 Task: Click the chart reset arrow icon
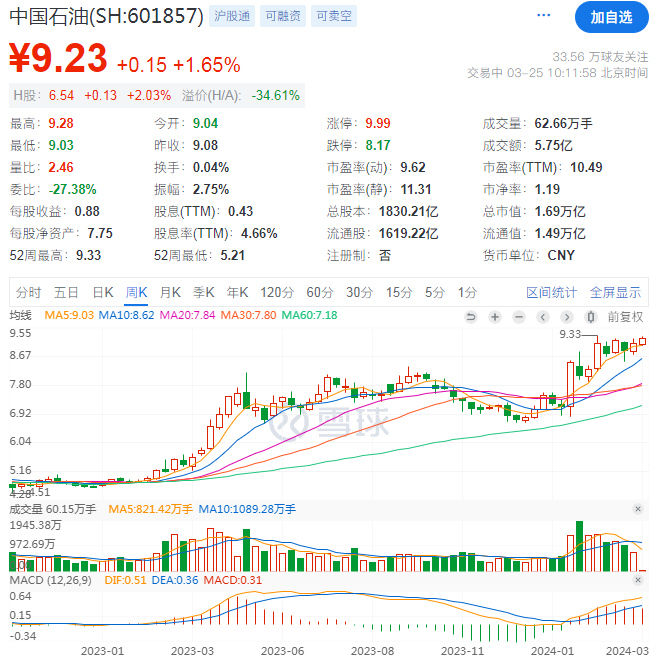(471, 317)
